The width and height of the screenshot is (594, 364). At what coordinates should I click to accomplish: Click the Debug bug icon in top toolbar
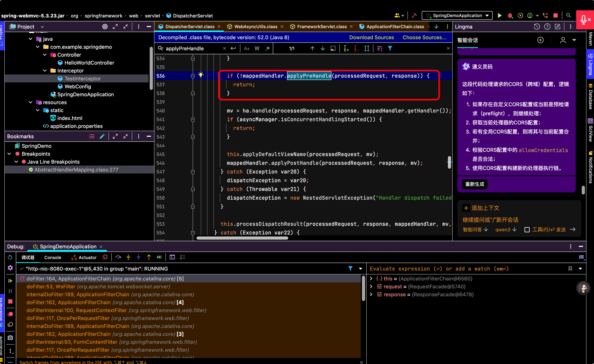(x=510, y=16)
